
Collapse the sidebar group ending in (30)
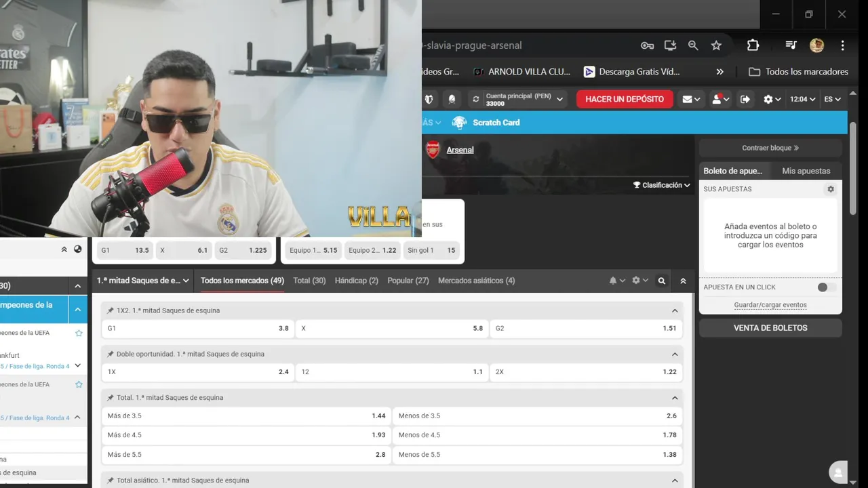pyautogui.click(x=77, y=286)
